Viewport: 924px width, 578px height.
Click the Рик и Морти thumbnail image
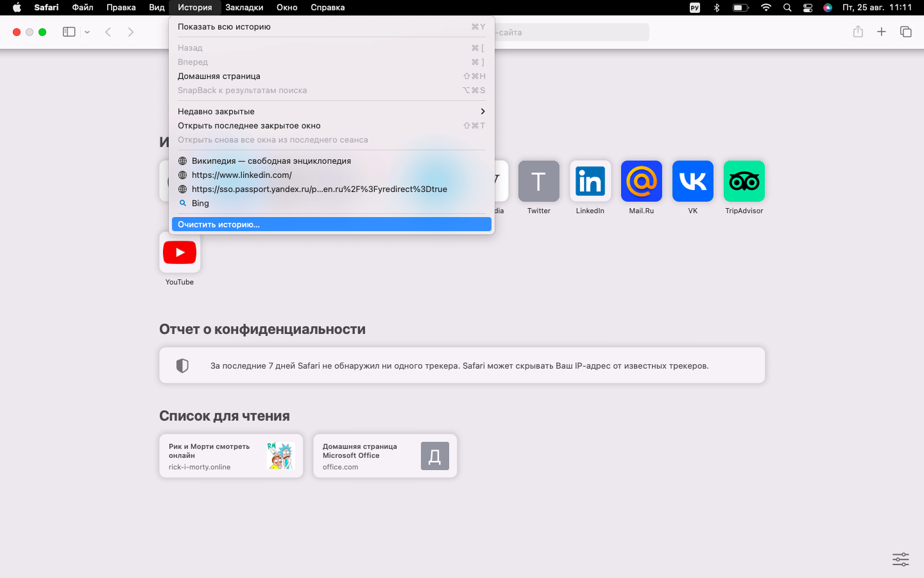coord(280,456)
